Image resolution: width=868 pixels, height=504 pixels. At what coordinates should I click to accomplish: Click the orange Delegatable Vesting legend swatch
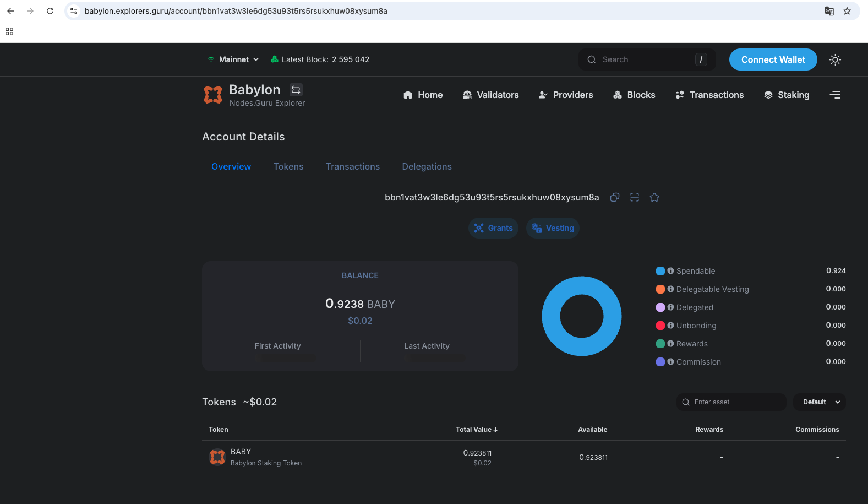tap(660, 289)
